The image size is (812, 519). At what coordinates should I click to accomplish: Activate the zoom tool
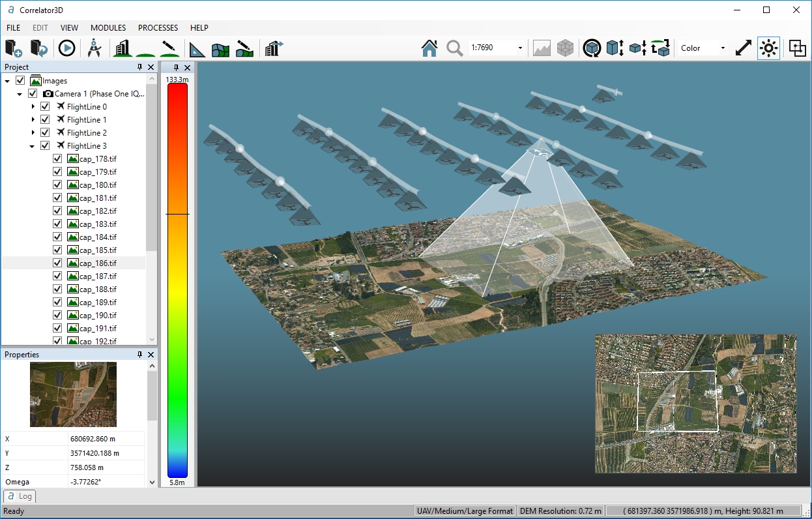tap(452, 48)
